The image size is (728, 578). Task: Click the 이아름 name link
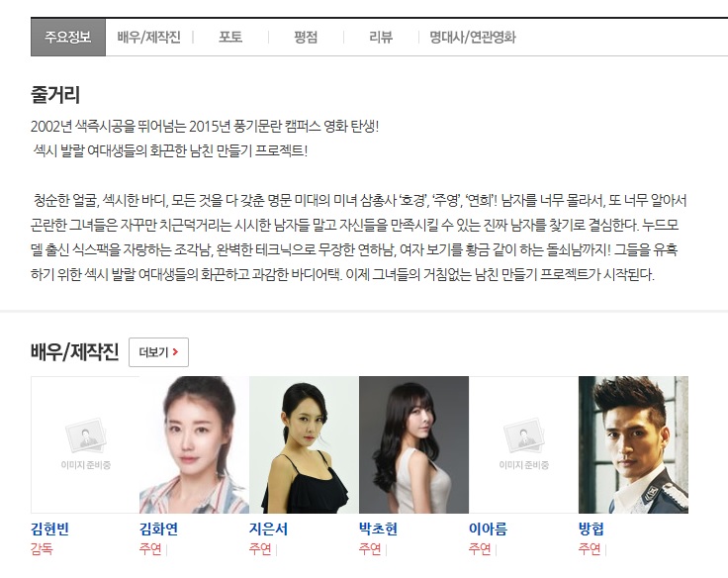[x=488, y=529]
